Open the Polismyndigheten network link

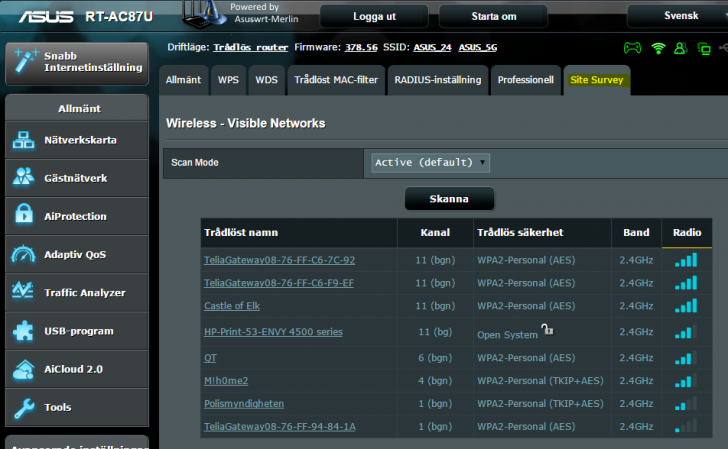244,403
